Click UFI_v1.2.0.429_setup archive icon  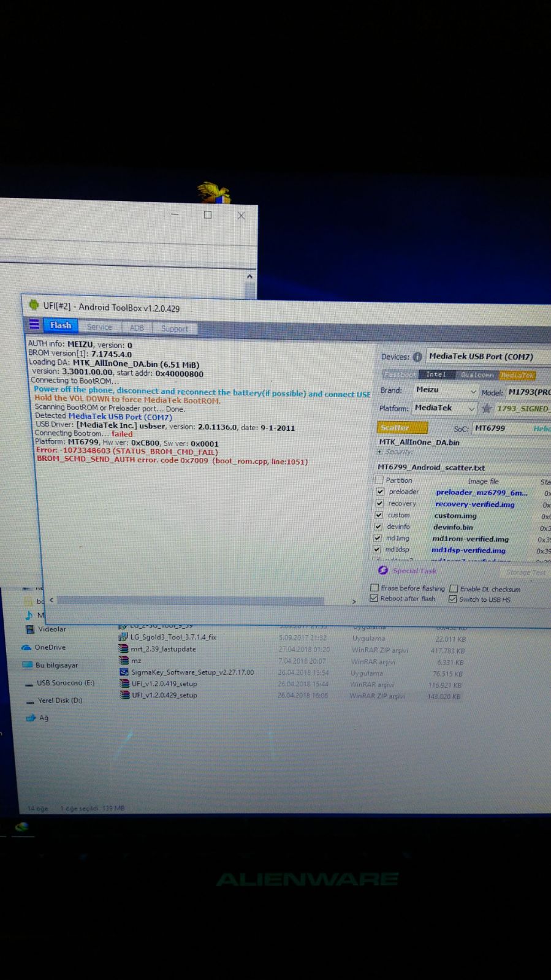click(124, 695)
